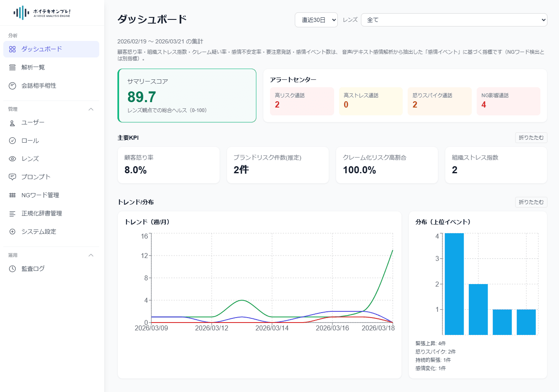Screen dimensions: 559x392
Task: Open the 直近30日 period dropdown
Action: [x=316, y=19]
